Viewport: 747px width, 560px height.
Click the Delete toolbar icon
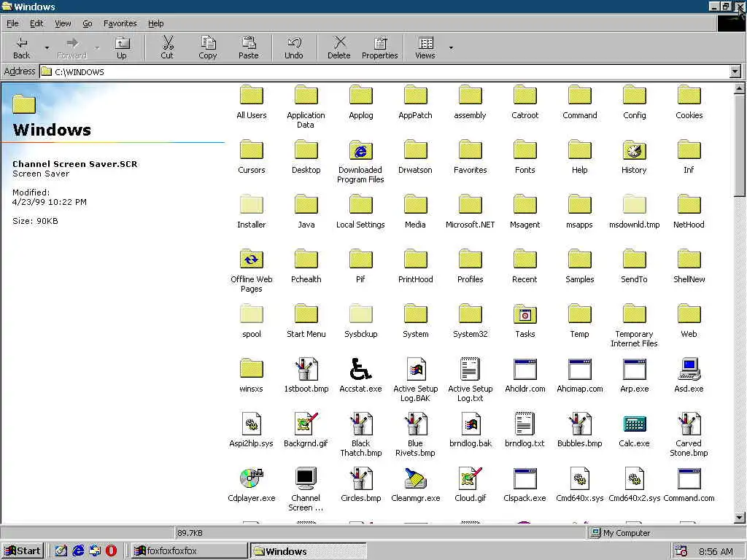(338, 47)
